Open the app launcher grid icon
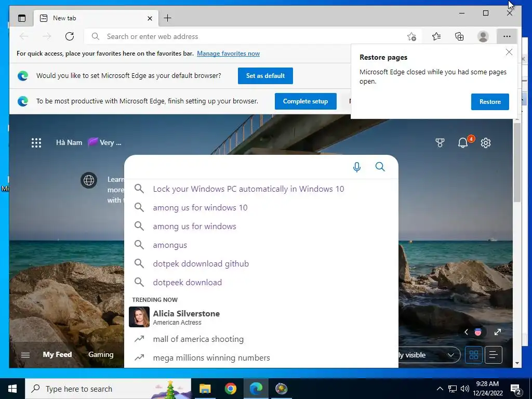 click(x=36, y=143)
